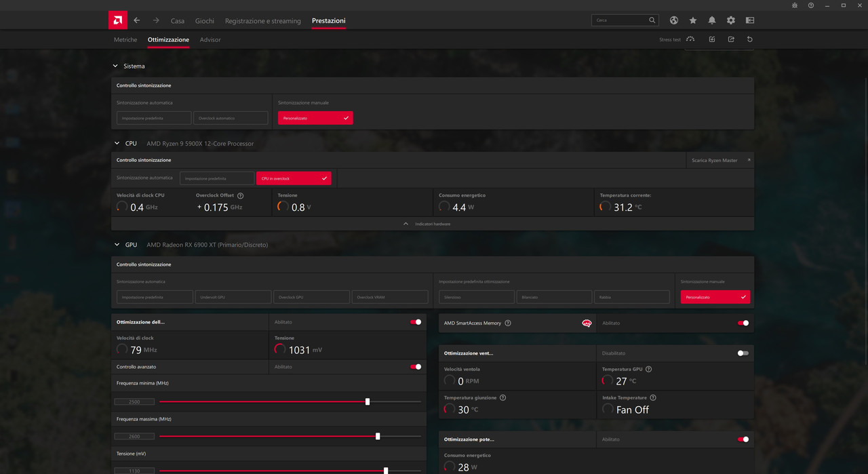Click GPU Personalizzato manual button
Image resolution: width=868 pixels, height=474 pixels.
tap(715, 297)
